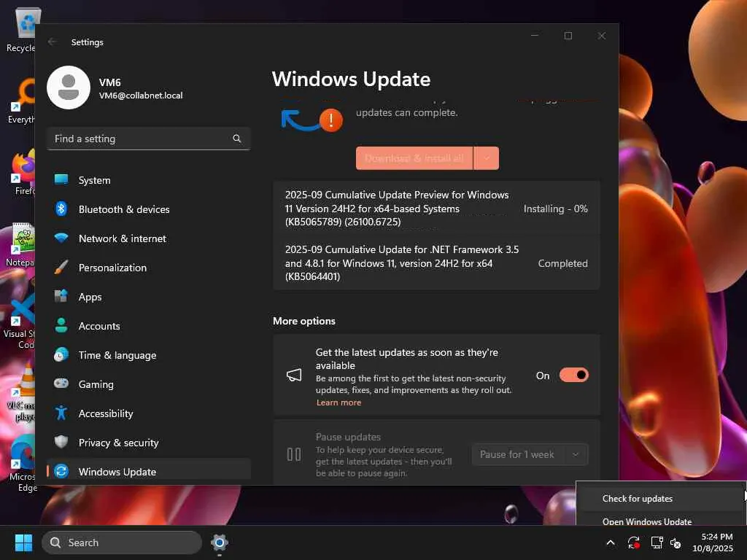Choose Open Windows Update in the context menu

coord(661,521)
